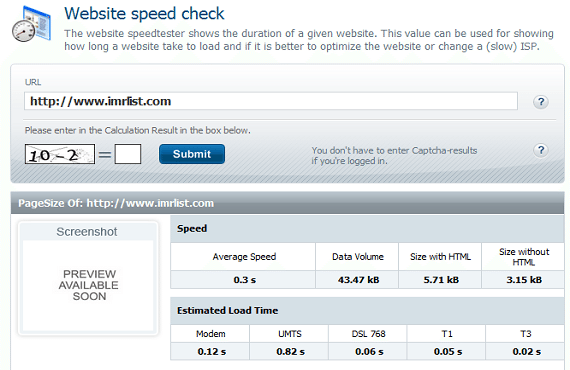Screen dimensions: 570x370
Task: Click the T1 column label
Action: 447,334
